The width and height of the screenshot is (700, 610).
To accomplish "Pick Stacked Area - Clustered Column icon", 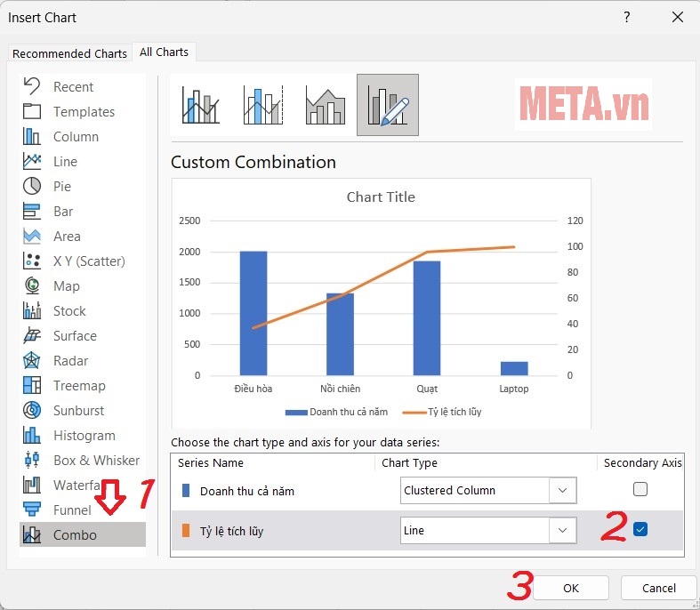I will (x=325, y=105).
